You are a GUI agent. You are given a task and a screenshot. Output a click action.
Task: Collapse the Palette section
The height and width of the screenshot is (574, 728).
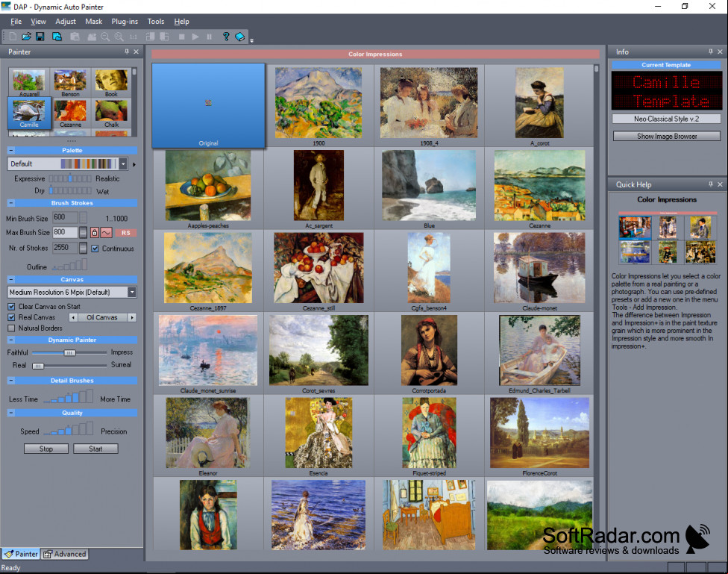[12, 150]
